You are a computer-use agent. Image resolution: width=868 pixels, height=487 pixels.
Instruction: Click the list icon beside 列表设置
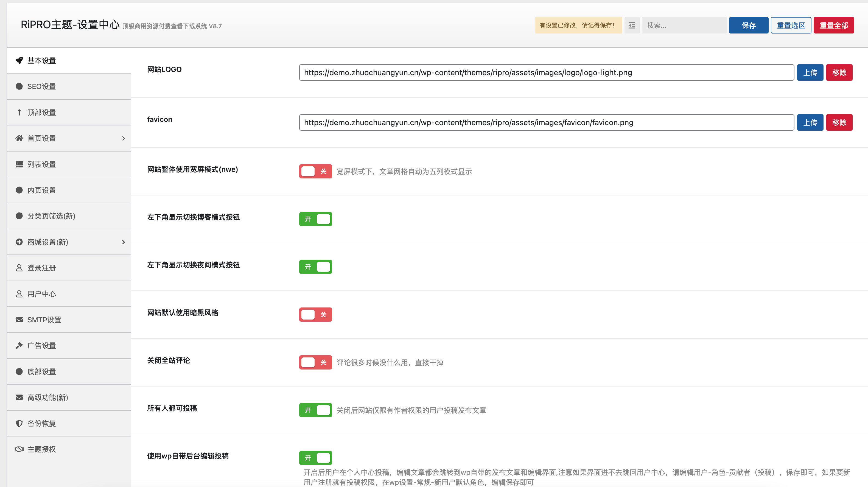(x=19, y=164)
